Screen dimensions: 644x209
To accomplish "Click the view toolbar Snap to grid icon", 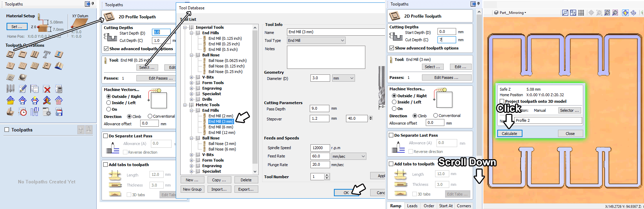I will coord(581,13).
